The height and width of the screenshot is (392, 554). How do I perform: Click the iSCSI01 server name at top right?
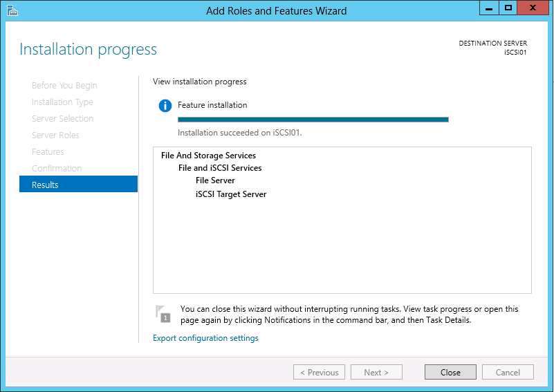coord(515,53)
